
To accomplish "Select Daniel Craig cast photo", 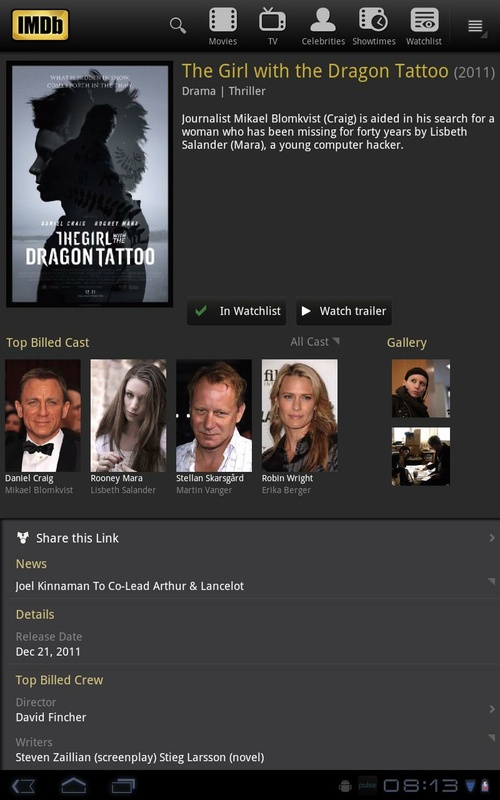I will pos(43,415).
